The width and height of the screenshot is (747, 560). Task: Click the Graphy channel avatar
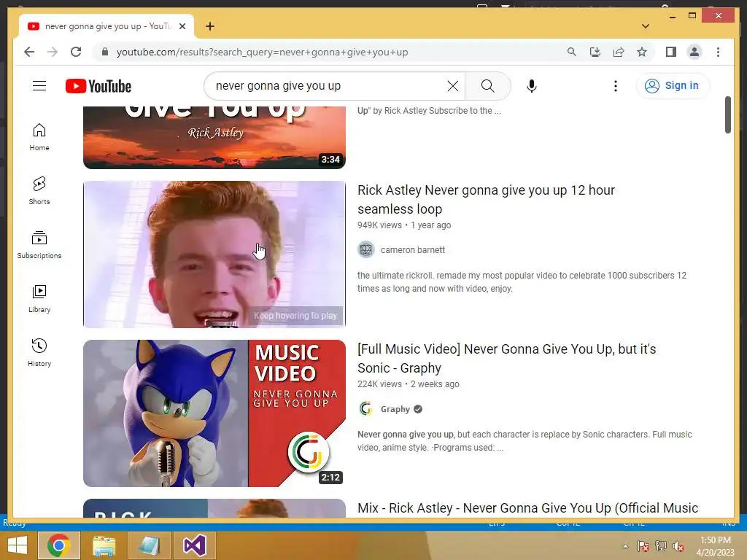coord(366,408)
